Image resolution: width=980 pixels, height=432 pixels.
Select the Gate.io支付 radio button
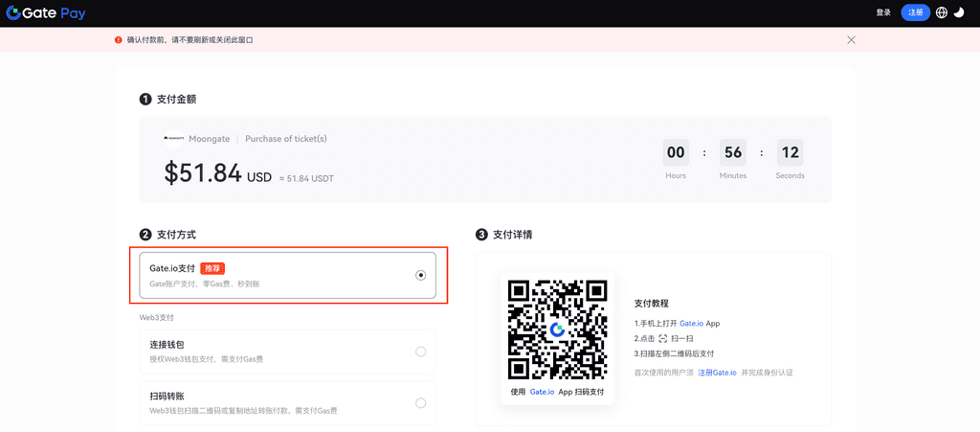point(420,275)
